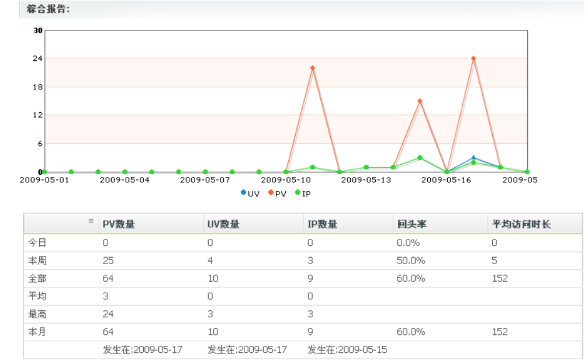Toggle the IP series legend marker
This screenshot has height=364, width=588.
[x=298, y=193]
